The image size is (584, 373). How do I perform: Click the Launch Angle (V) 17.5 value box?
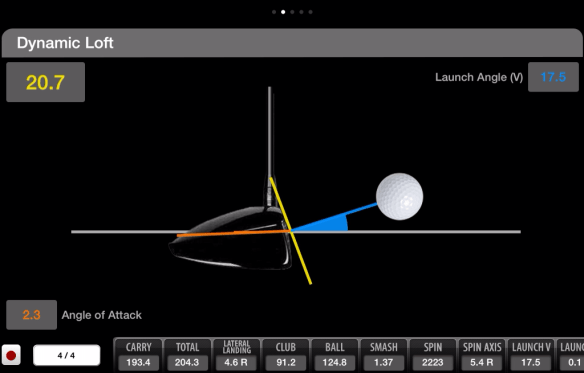[553, 77]
